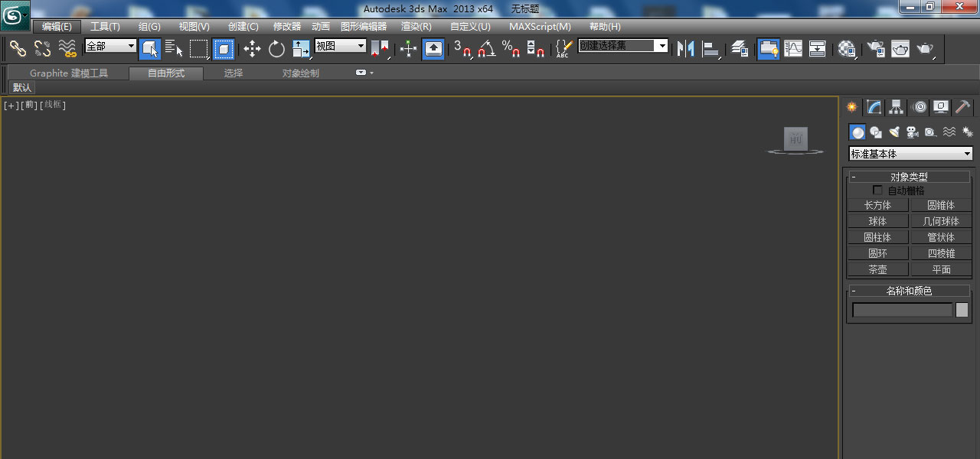Click the object color swatch
This screenshot has width=980, height=459.
[x=962, y=310]
